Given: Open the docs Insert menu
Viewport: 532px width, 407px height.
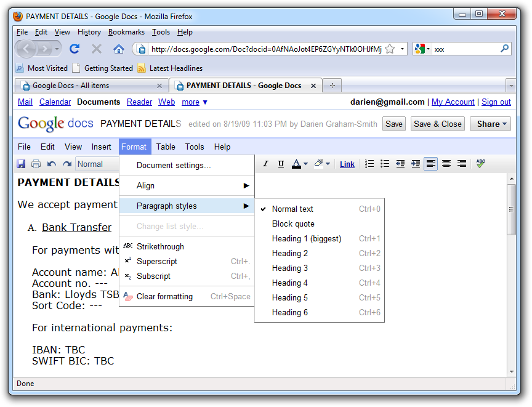Looking at the screenshot, I should 101,147.
